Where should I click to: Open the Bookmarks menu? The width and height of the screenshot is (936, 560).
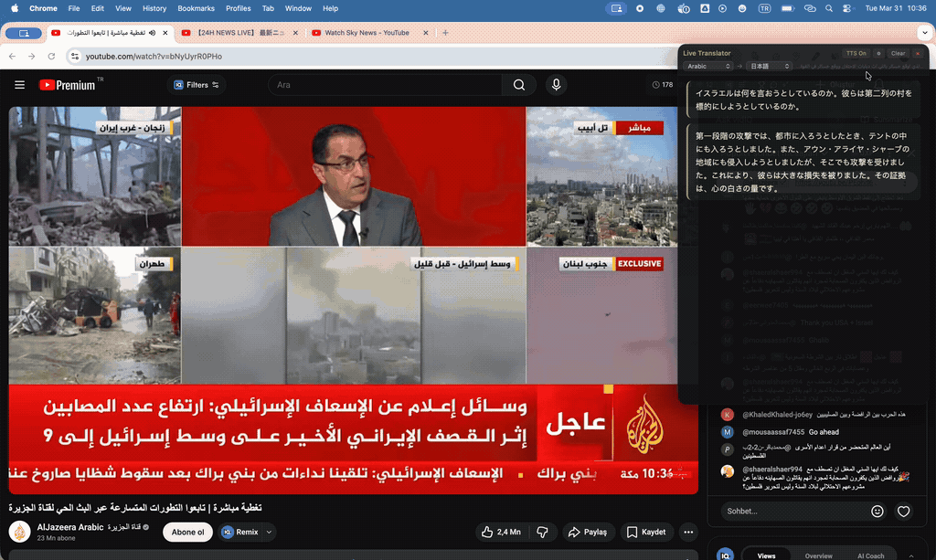(196, 8)
